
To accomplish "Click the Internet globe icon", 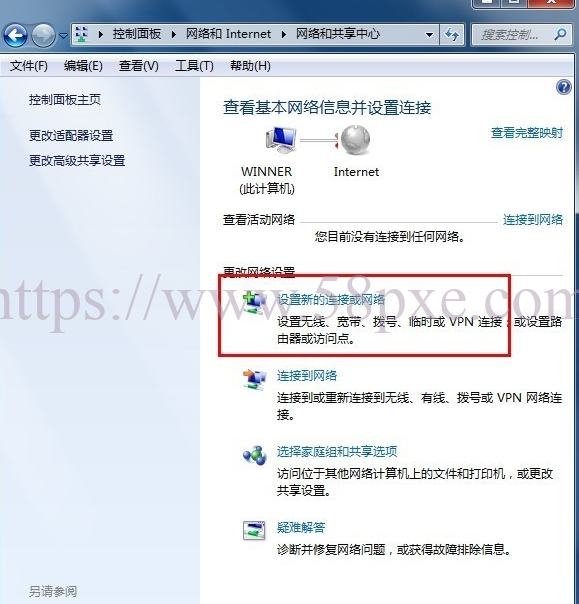I will coord(355,139).
